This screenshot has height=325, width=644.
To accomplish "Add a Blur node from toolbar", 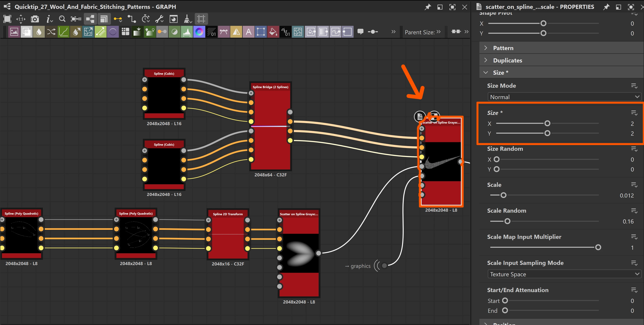I will click(x=39, y=32).
